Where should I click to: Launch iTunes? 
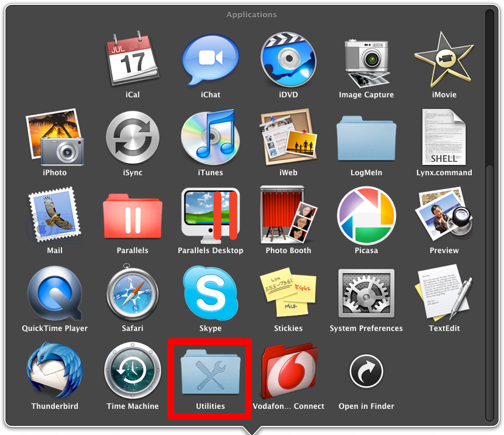tap(210, 137)
